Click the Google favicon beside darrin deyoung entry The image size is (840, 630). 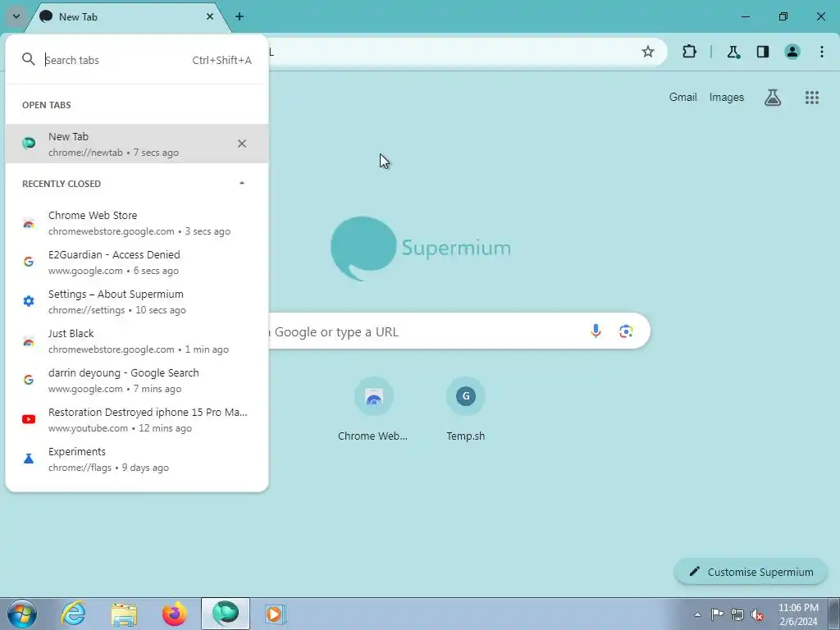point(29,380)
